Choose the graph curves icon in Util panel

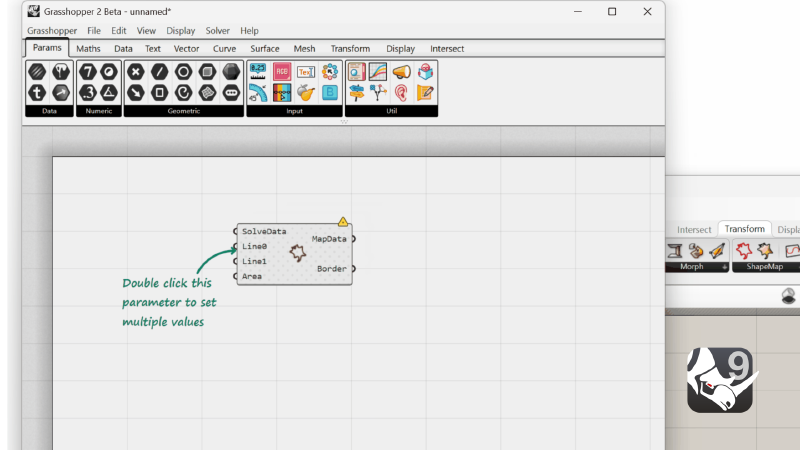378,71
